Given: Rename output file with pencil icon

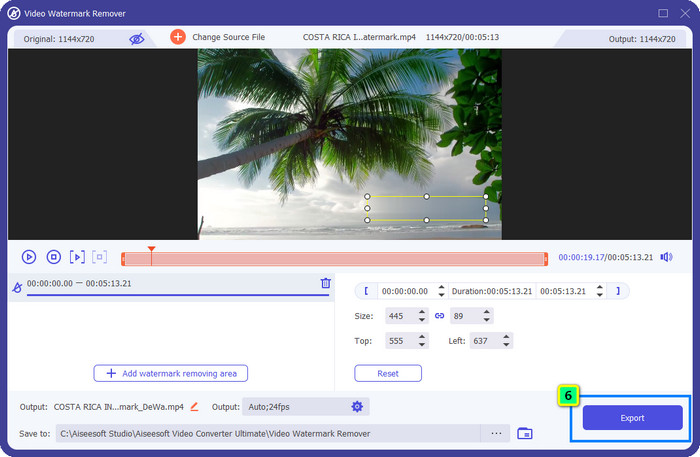Looking at the screenshot, I should point(194,407).
